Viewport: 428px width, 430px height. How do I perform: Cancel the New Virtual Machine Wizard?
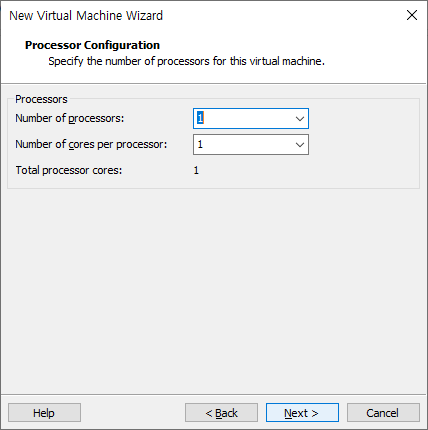[383, 413]
